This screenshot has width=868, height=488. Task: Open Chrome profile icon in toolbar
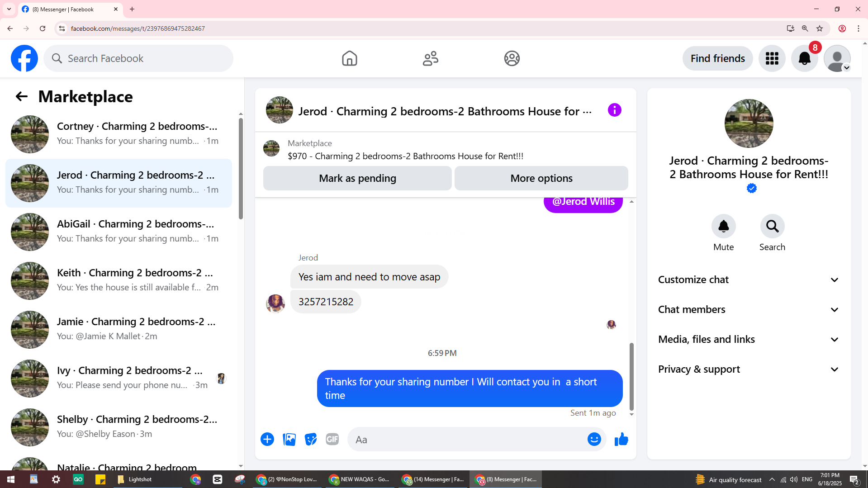[842, 28]
